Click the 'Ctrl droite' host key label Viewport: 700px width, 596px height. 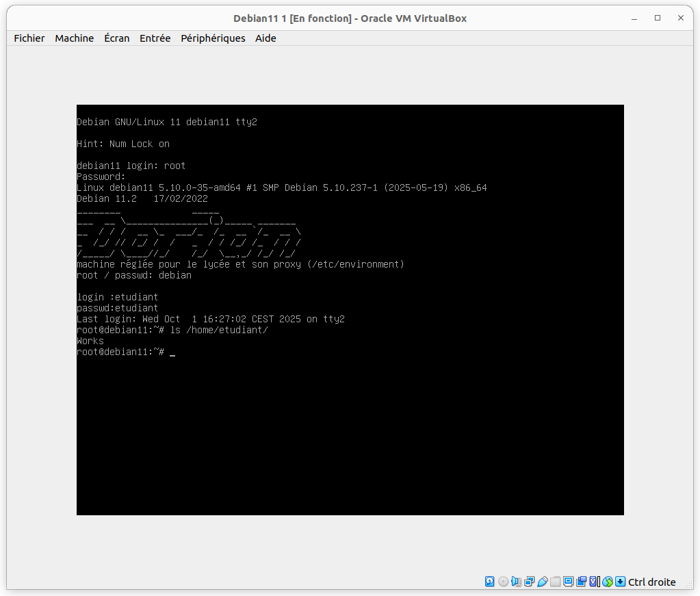[x=651, y=582]
